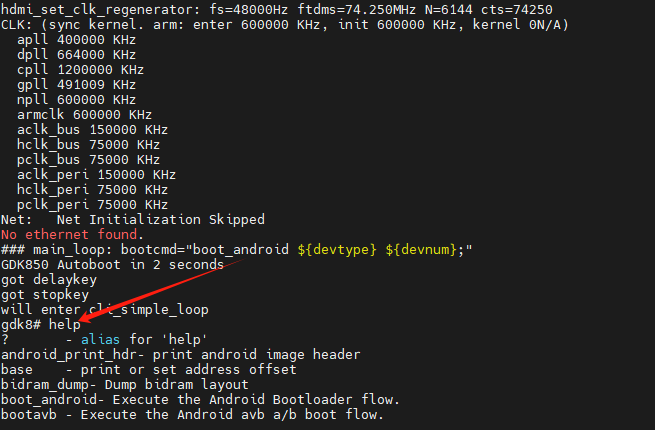Screen dimensions: 655x430
Task: Click the yellow ${devtype} variable text
Action: pyautogui.click(x=337, y=250)
